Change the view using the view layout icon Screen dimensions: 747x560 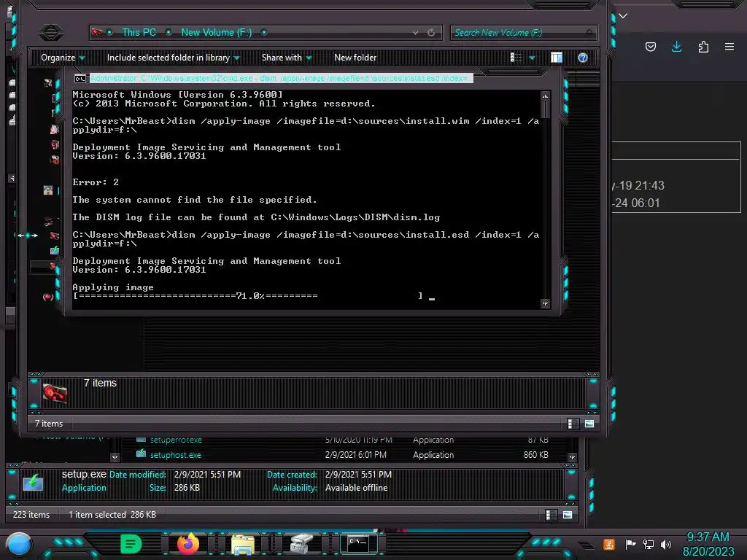coord(516,58)
